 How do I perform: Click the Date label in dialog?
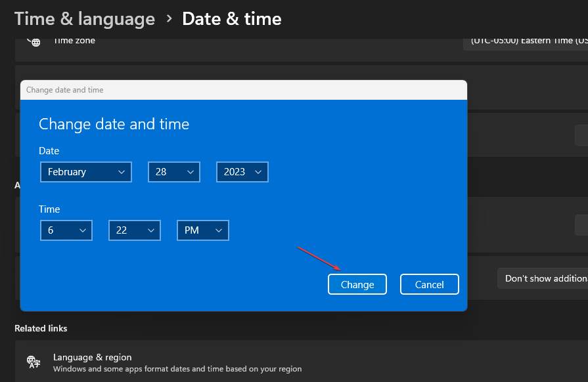[x=49, y=151]
